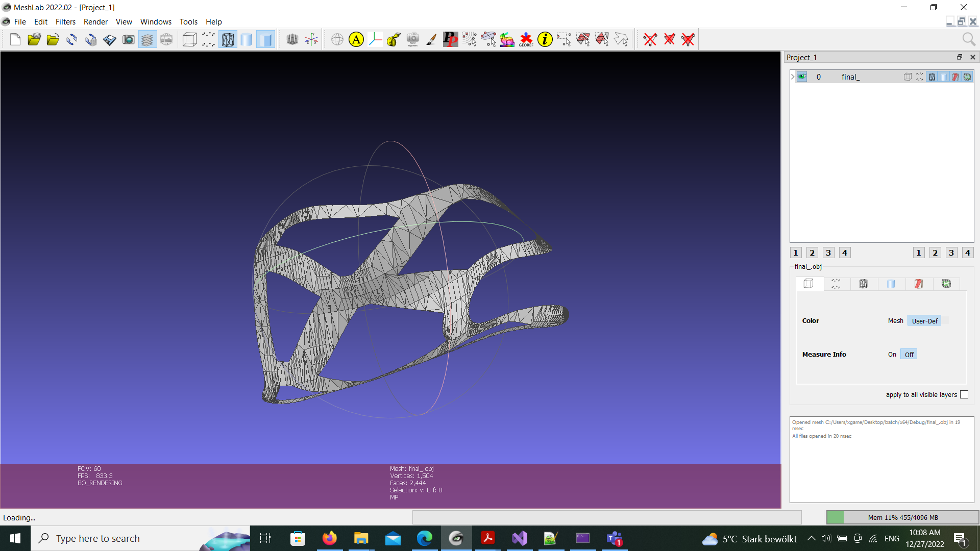This screenshot has height=551, width=980.
Task: Open the Filters menu
Action: [65, 21]
